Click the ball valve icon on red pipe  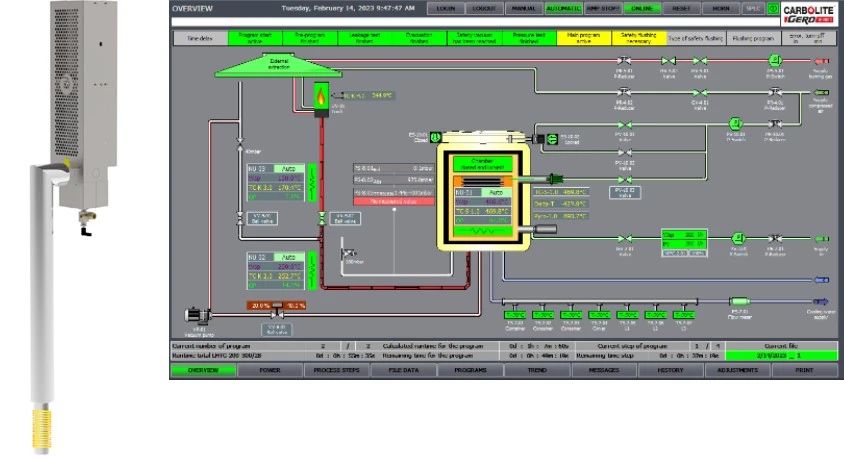click(x=321, y=218)
